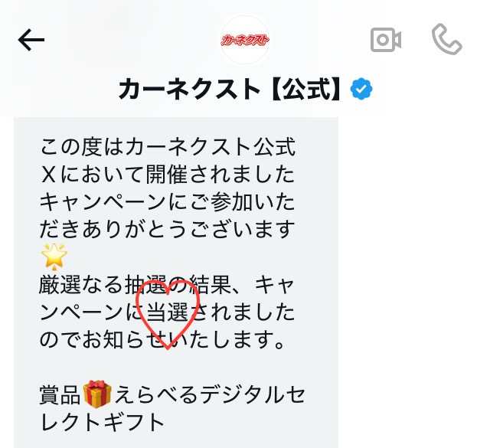Click the line Xにおいて開催されました
The height and width of the screenshot is (448, 490).
coord(168,174)
